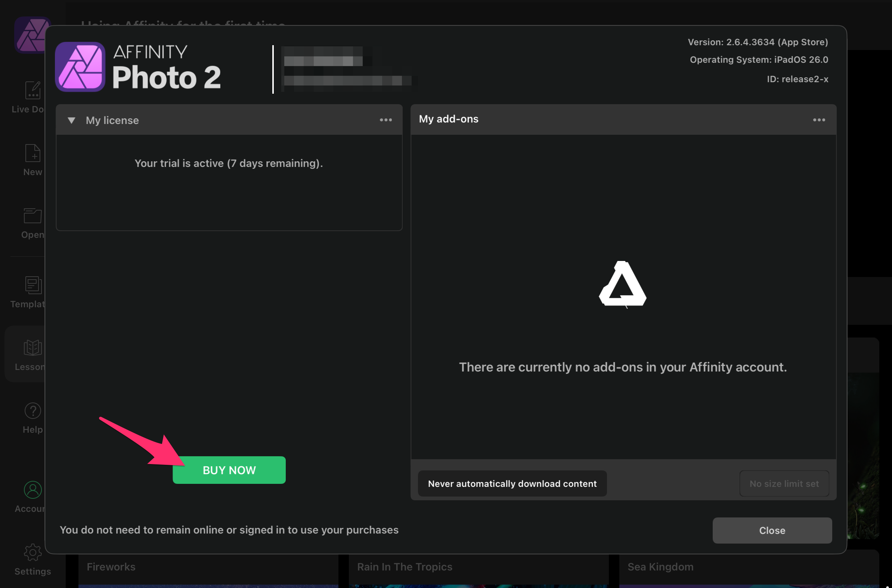892x588 pixels.
Task: Click the New document sidebar icon
Action: pyautogui.click(x=32, y=153)
